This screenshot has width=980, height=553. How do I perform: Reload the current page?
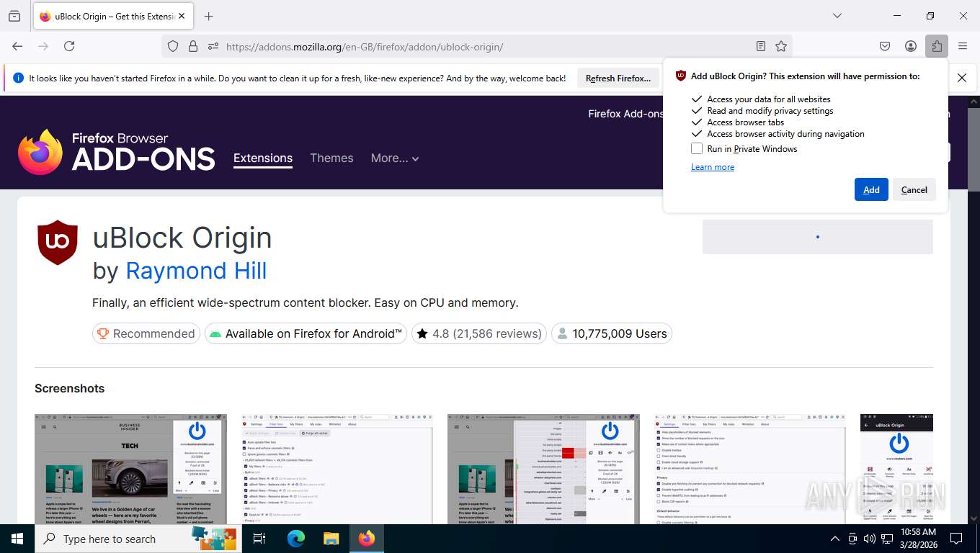(x=69, y=46)
